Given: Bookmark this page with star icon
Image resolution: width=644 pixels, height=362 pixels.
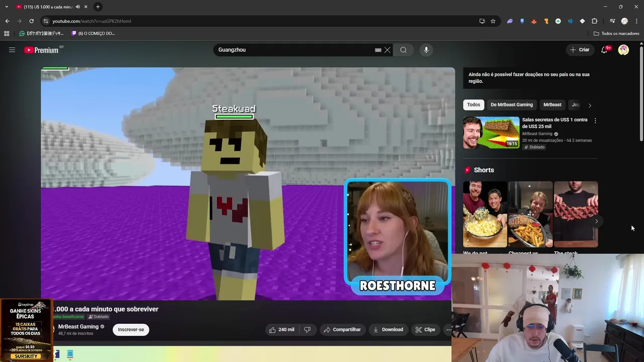Looking at the screenshot, I should (493, 21).
